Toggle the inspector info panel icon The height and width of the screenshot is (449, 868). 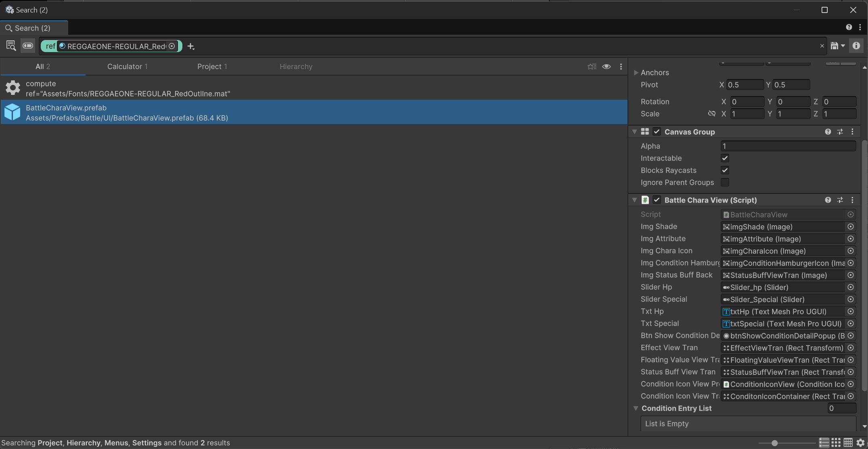coord(856,46)
